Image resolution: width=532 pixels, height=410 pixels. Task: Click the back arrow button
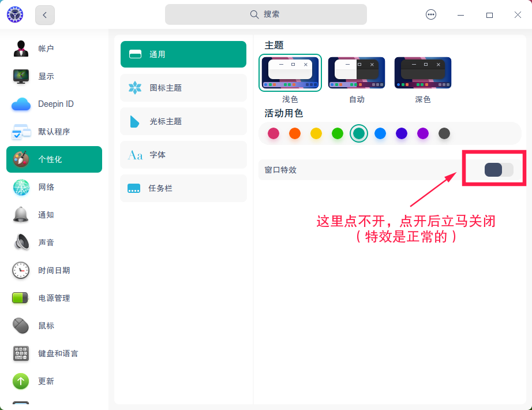[x=44, y=14]
